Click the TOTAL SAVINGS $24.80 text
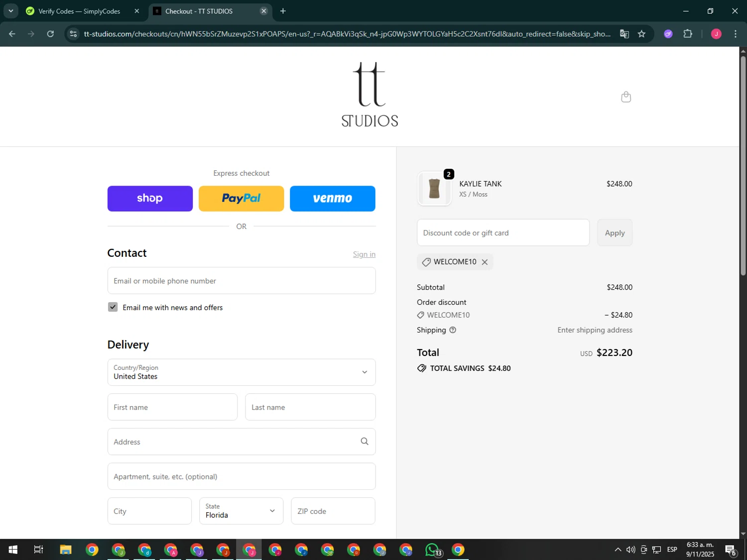 click(x=470, y=368)
